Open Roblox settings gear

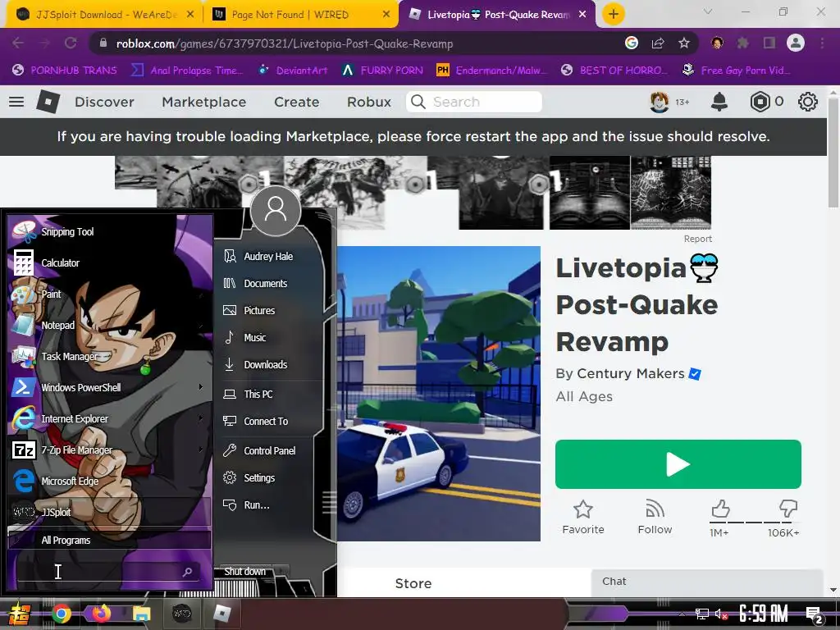click(x=808, y=102)
